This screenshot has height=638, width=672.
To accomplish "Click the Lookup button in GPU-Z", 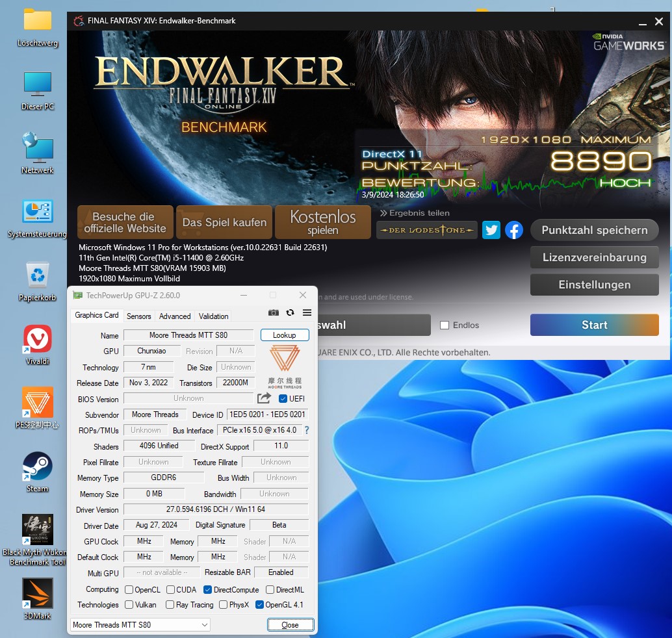I will pyautogui.click(x=285, y=335).
